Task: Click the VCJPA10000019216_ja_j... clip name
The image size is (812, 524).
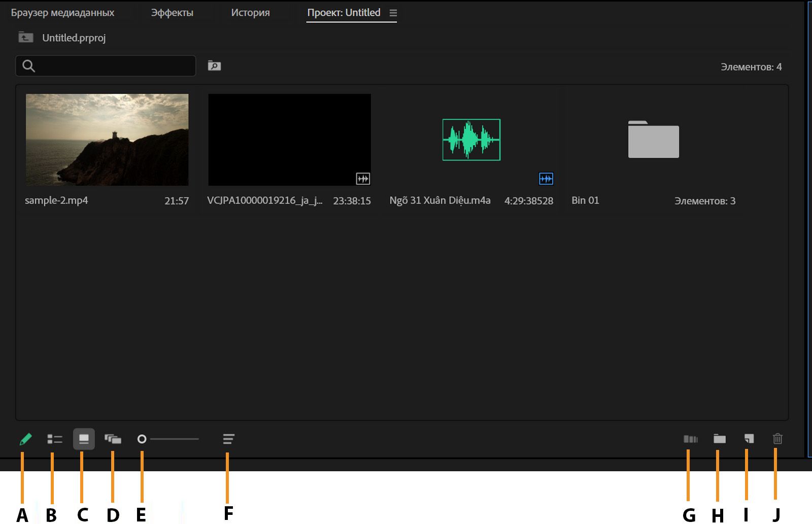Action: 264,200
